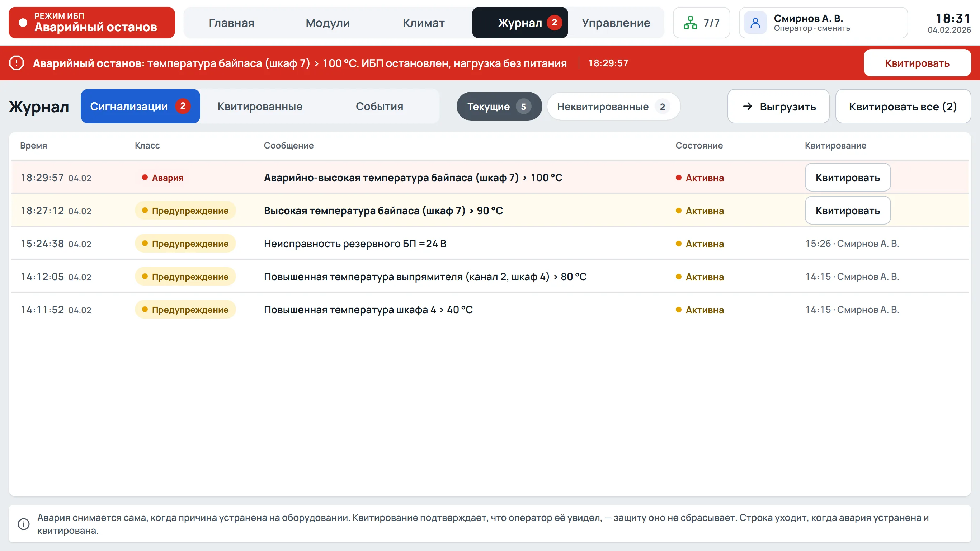Click Квитировать in the red alarm banner

coord(917,63)
